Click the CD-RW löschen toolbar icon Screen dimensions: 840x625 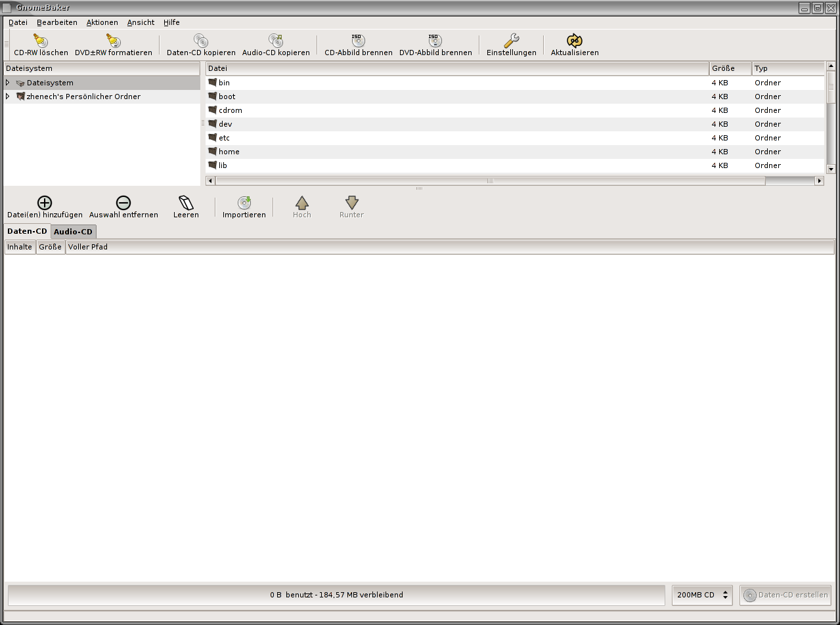tap(41, 41)
